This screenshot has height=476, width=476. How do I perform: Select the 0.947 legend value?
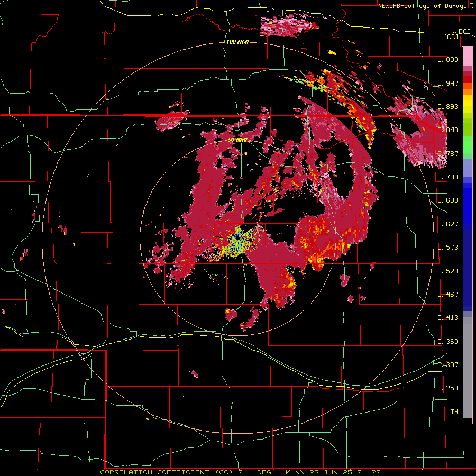[x=448, y=83]
